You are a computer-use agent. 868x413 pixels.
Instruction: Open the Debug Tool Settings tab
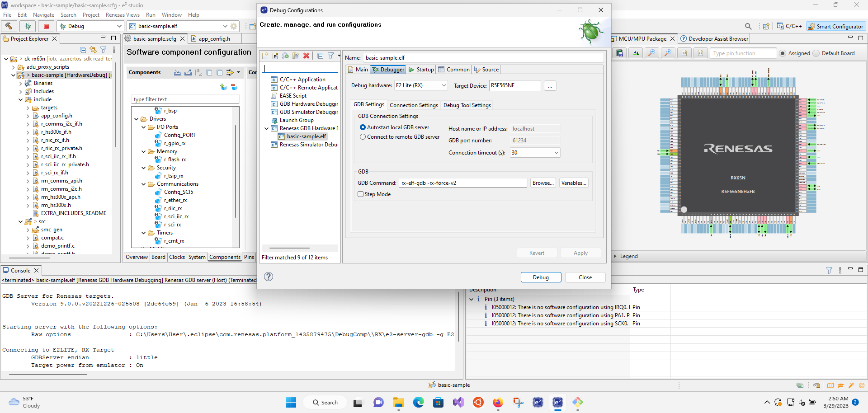[x=467, y=105]
